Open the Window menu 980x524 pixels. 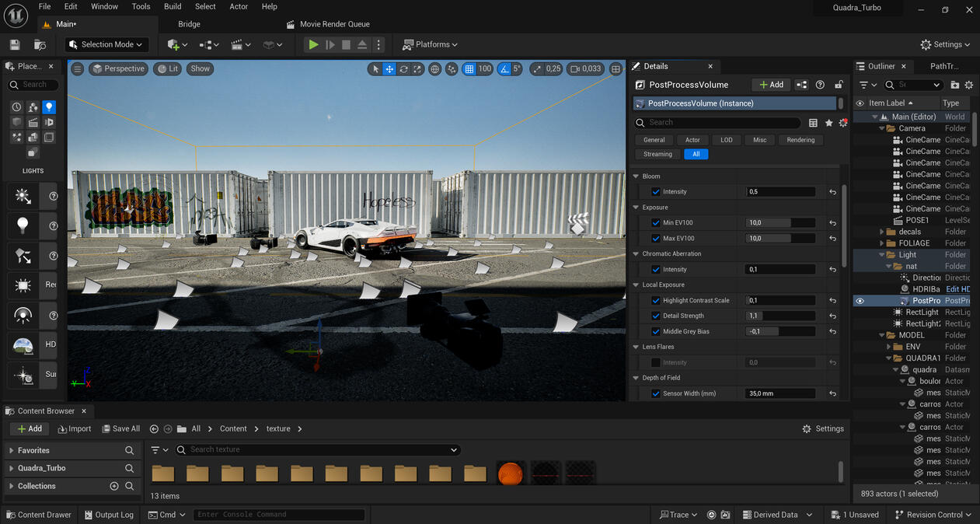(x=104, y=6)
